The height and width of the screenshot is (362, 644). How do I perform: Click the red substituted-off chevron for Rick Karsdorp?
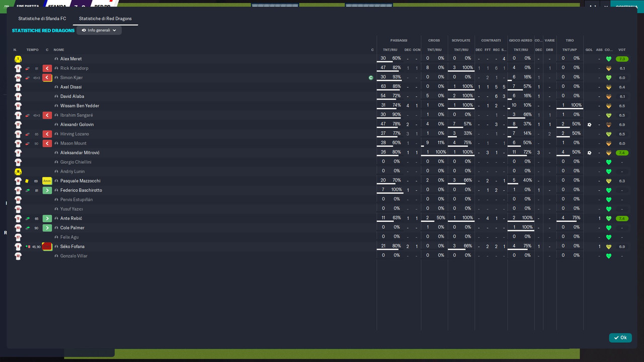pyautogui.click(x=47, y=68)
